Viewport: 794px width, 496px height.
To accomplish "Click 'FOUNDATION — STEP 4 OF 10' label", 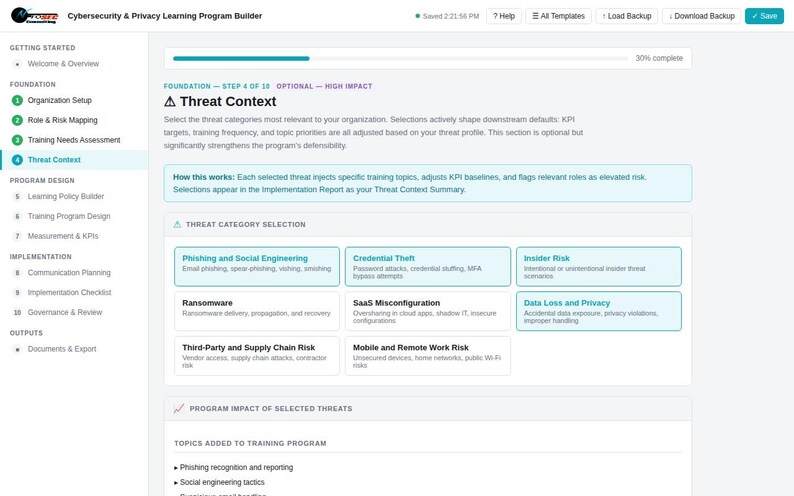I will (x=217, y=87).
